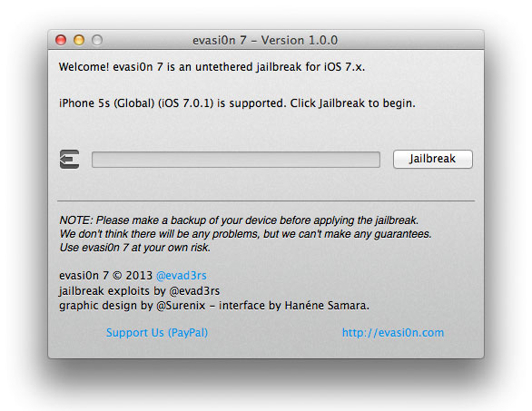Minimize the window with the yellow button

click(79, 40)
